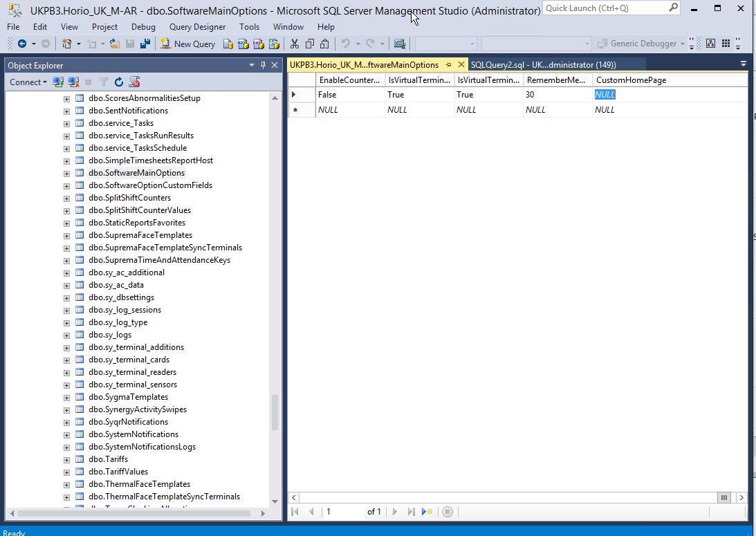Cut selection with the scissors icon
This screenshot has width=756, height=536.
(295, 44)
